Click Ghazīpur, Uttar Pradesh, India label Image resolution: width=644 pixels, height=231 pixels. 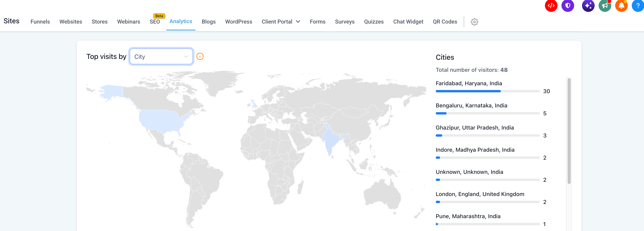click(474, 128)
